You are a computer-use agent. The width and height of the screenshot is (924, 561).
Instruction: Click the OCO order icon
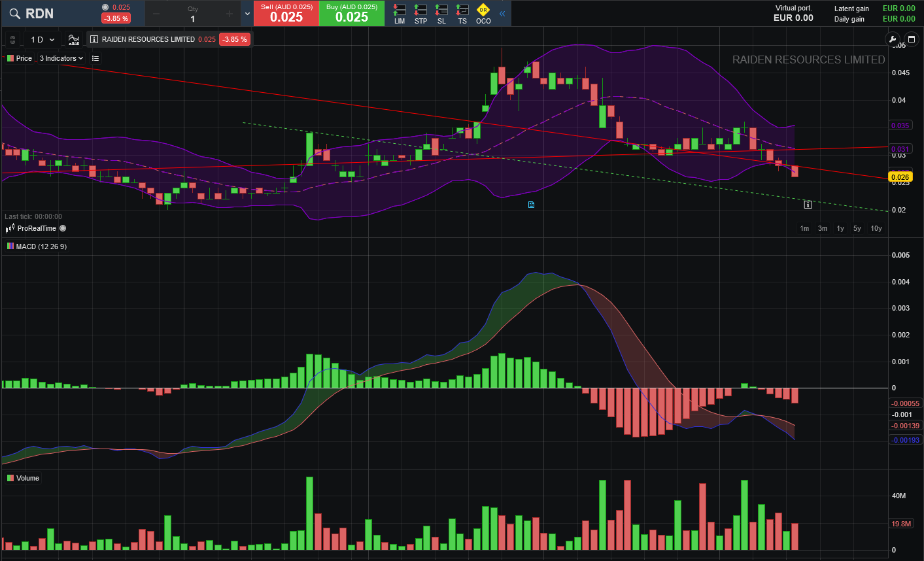tap(483, 10)
